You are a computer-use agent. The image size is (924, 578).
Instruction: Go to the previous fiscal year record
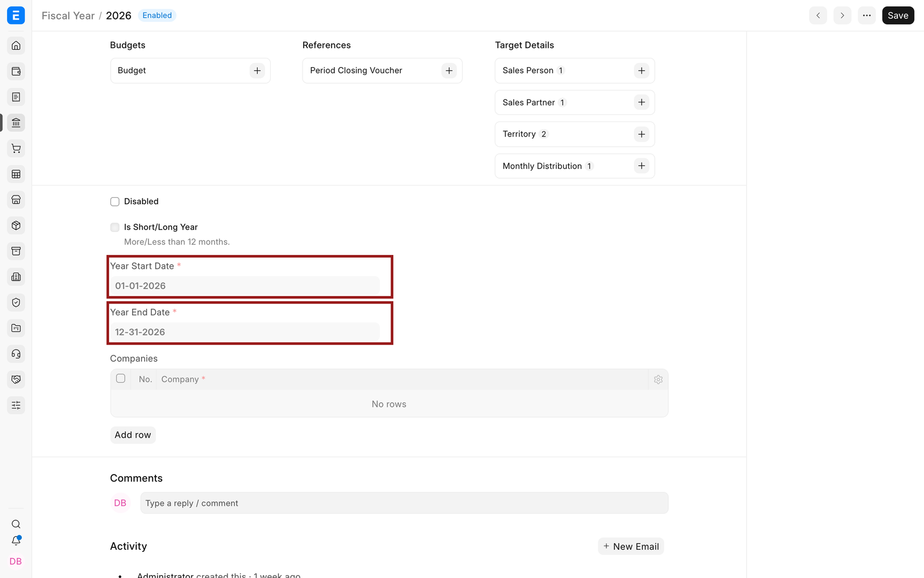coord(818,16)
